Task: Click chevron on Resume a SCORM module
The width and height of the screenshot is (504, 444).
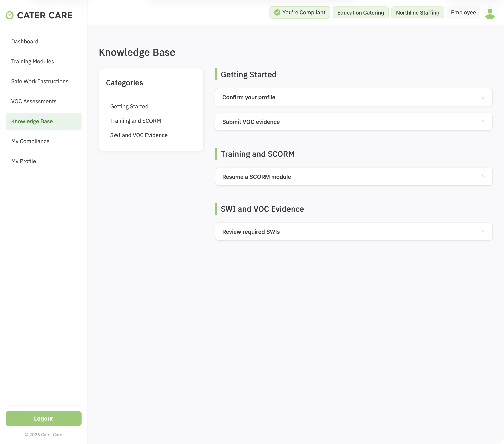Action: click(482, 177)
